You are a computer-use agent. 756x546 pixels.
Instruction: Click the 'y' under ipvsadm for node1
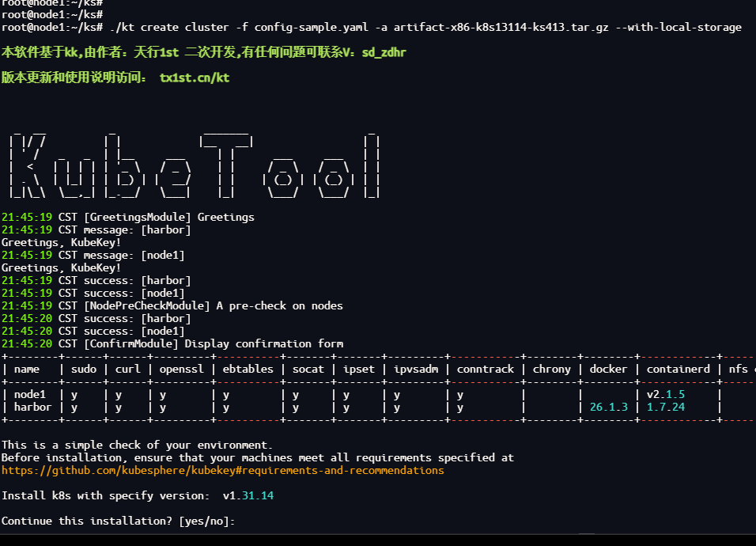coord(397,395)
